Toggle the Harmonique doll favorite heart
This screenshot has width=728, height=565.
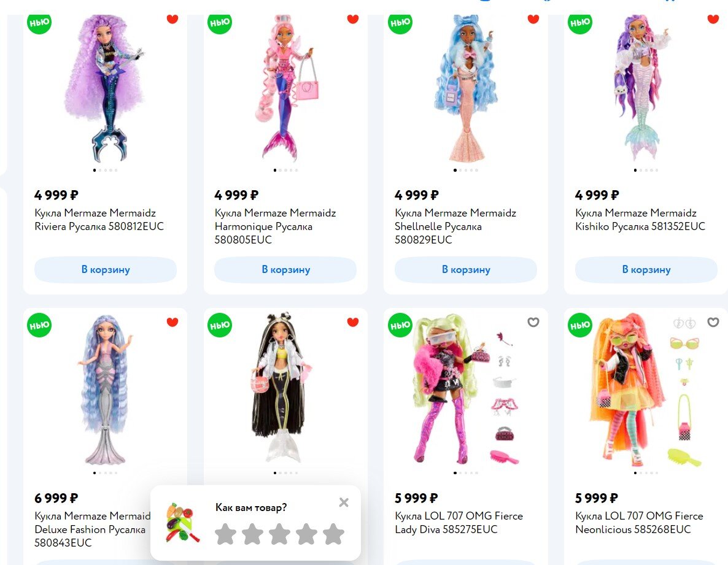[353, 19]
